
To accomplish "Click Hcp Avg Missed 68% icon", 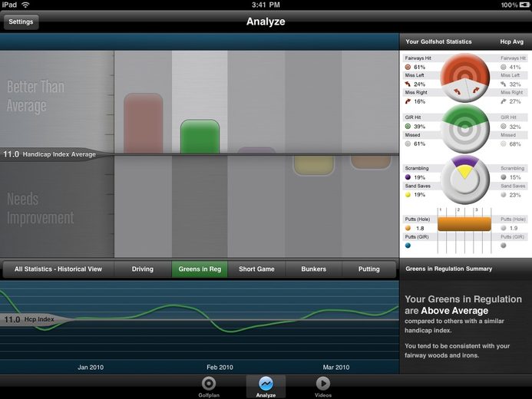I will click(x=504, y=143).
